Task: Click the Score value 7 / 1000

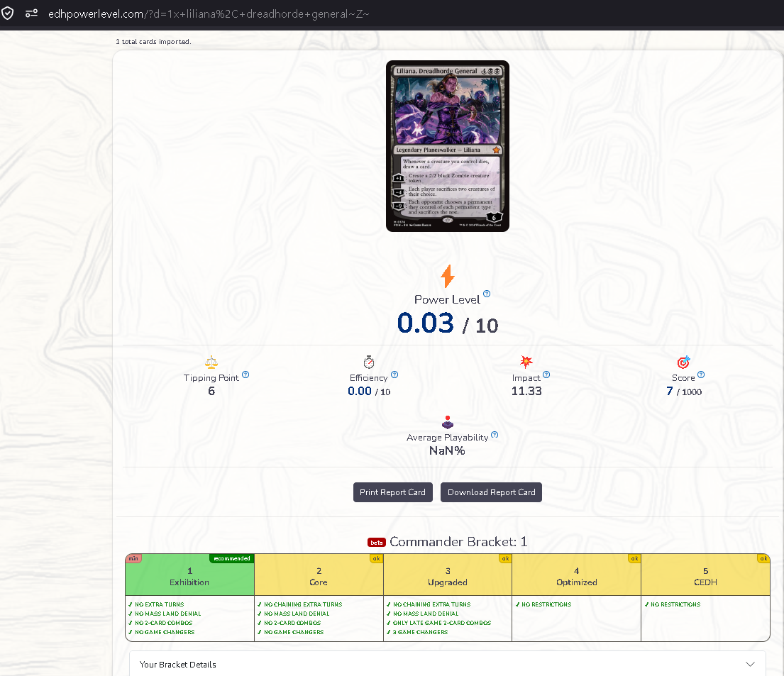Action: tap(684, 391)
